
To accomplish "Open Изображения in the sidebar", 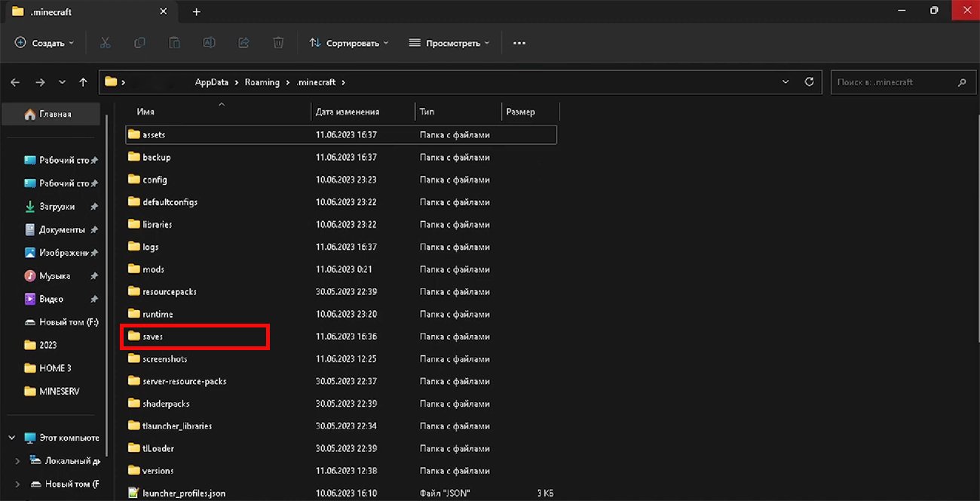I will [x=60, y=253].
